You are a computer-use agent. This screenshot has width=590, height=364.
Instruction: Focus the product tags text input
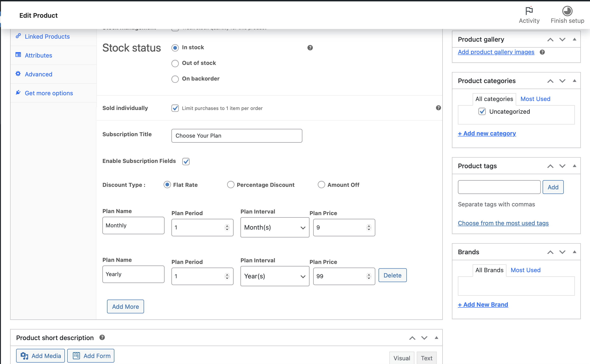[499, 187]
